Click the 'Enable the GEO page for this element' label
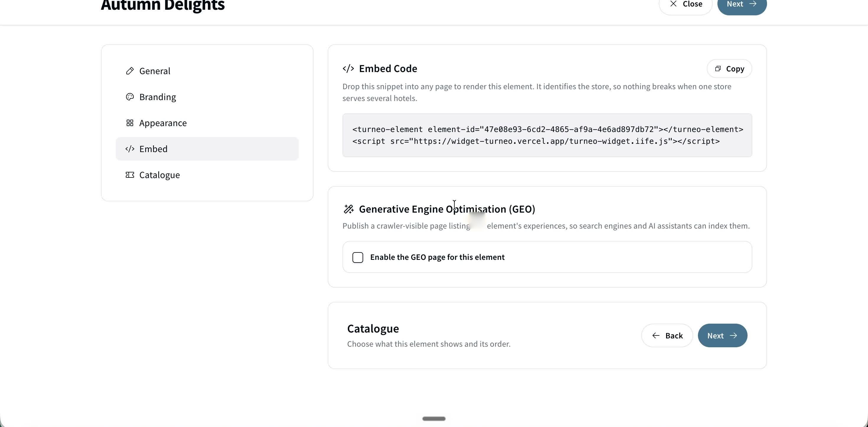 tap(437, 257)
